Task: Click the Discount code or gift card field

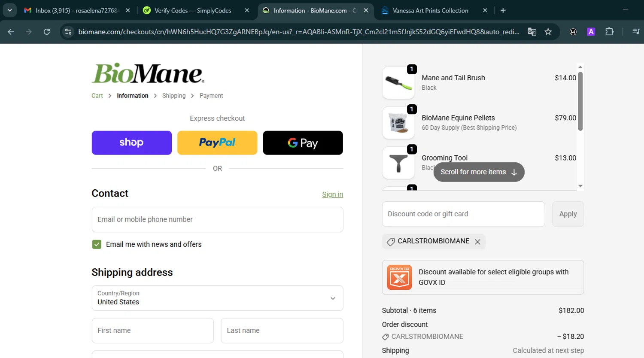Action: pos(463,214)
